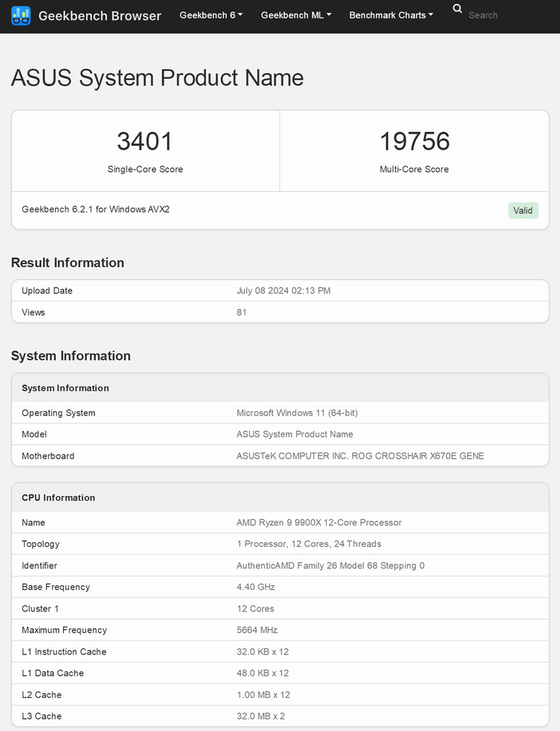Click the System Information table header
The width and height of the screenshot is (560, 731).
tap(65, 388)
